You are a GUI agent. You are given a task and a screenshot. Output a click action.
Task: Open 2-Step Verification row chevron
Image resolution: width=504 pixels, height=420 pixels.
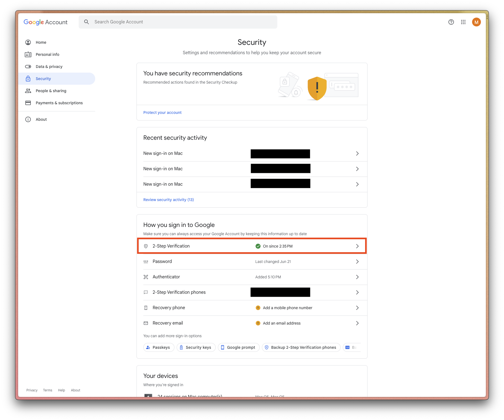(x=357, y=246)
